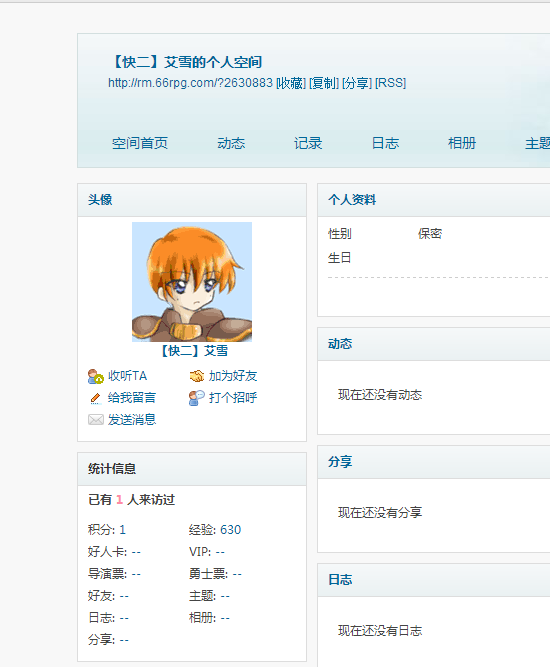Click the [RSS] feed link
The width and height of the screenshot is (550, 667).
click(390, 83)
